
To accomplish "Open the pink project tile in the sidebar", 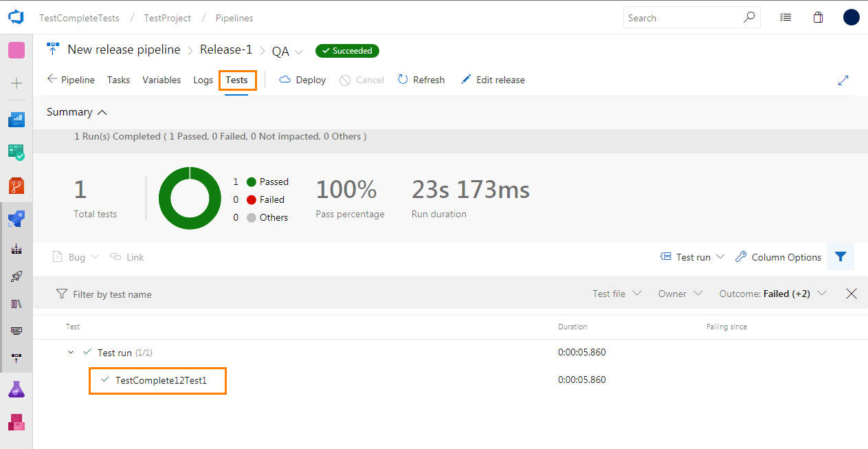I will click(x=16, y=50).
